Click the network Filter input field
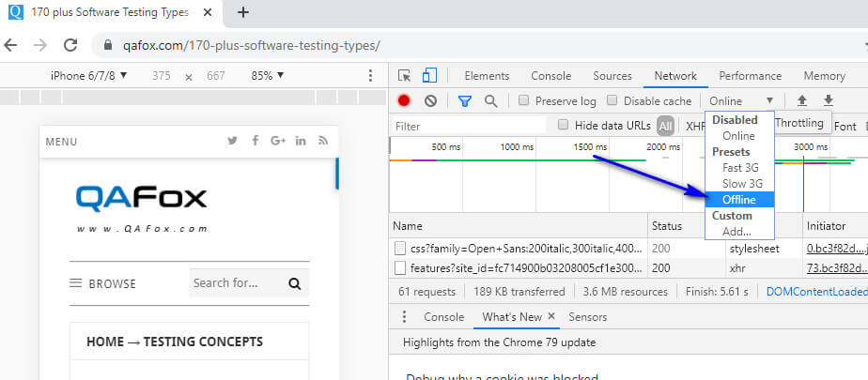The image size is (868, 380). click(x=471, y=126)
